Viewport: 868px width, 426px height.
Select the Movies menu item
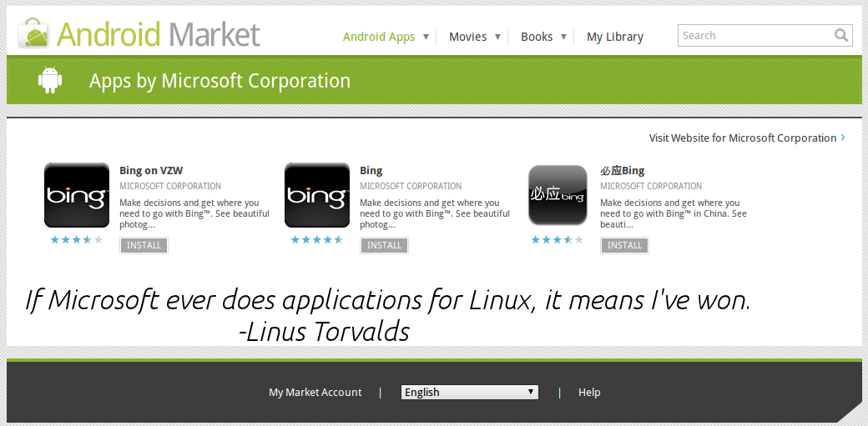point(467,37)
